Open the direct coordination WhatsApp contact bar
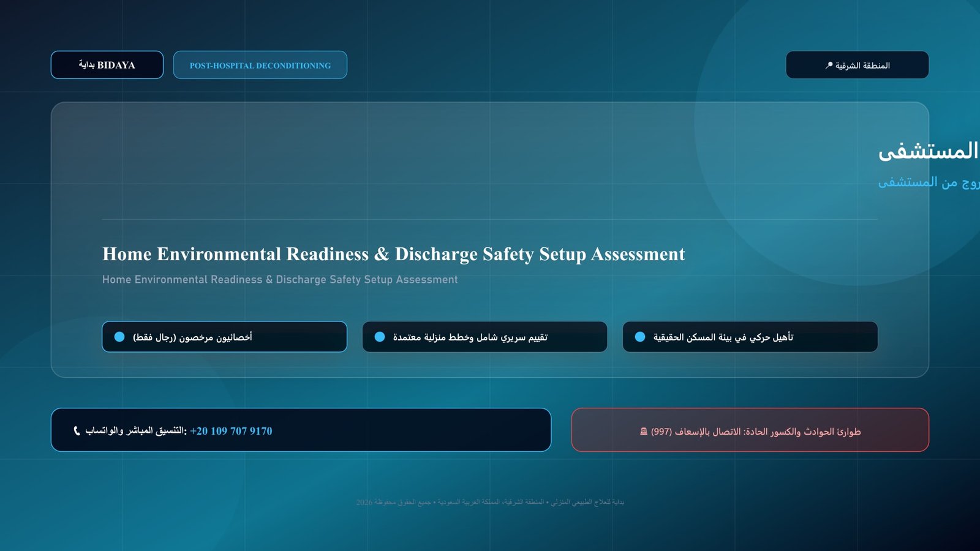The image size is (980, 551). pyautogui.click(x=301, y=430)
